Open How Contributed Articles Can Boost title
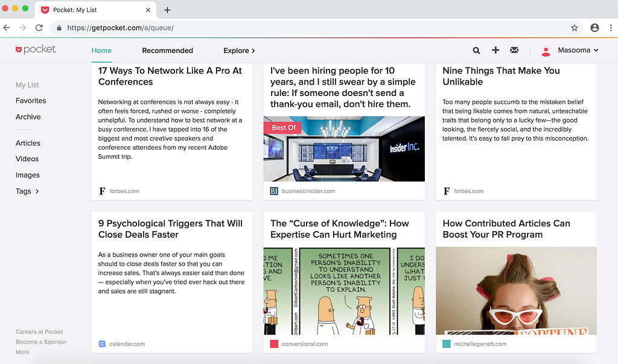 coord(506,229)
